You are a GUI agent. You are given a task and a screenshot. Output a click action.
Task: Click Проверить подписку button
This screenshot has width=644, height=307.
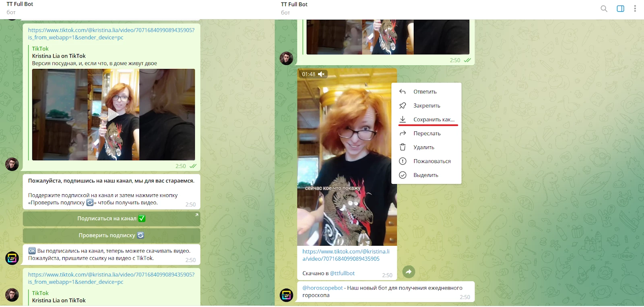pyautogui.click(x=111, y=236)
